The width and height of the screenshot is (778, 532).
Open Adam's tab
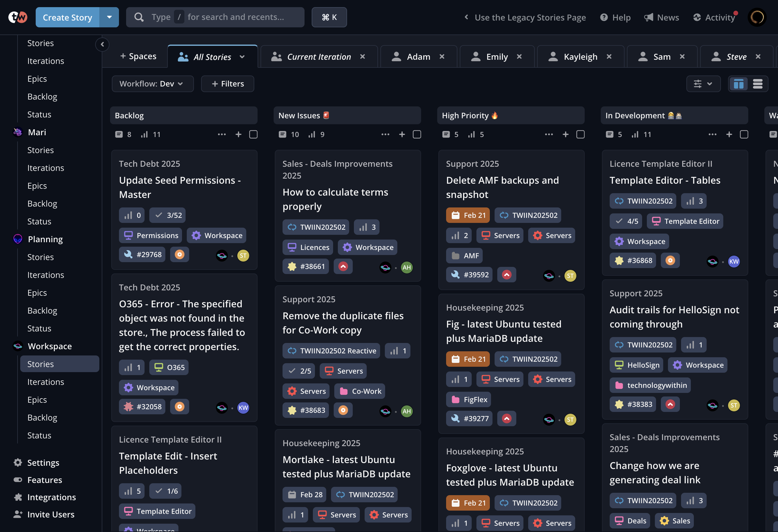[x=418, y=57]
